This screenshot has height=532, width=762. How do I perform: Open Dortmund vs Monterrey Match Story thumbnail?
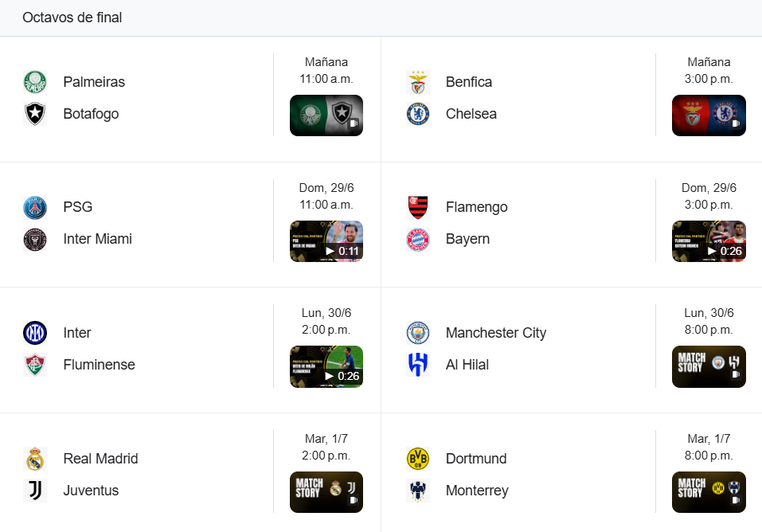[x=709, y=492]
